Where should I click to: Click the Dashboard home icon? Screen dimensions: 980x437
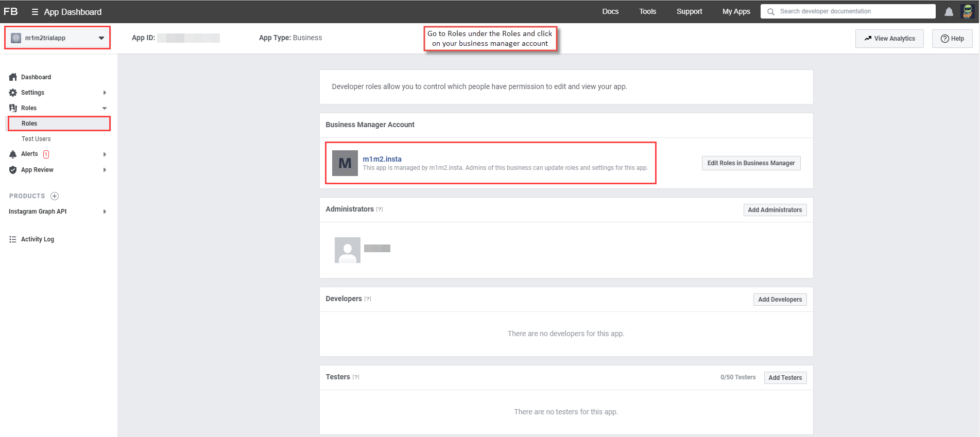pyautogui.click(x=13, y=77)
